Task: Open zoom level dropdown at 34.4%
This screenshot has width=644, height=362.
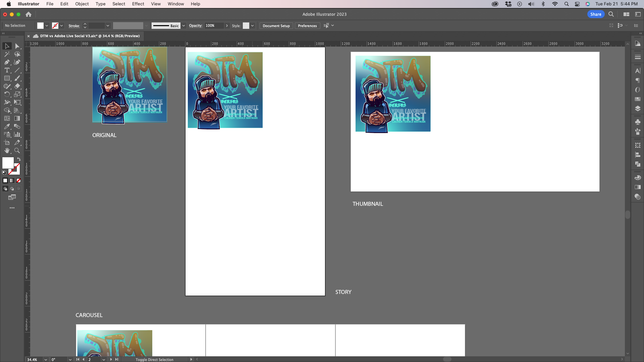Action: click(46, 360)
